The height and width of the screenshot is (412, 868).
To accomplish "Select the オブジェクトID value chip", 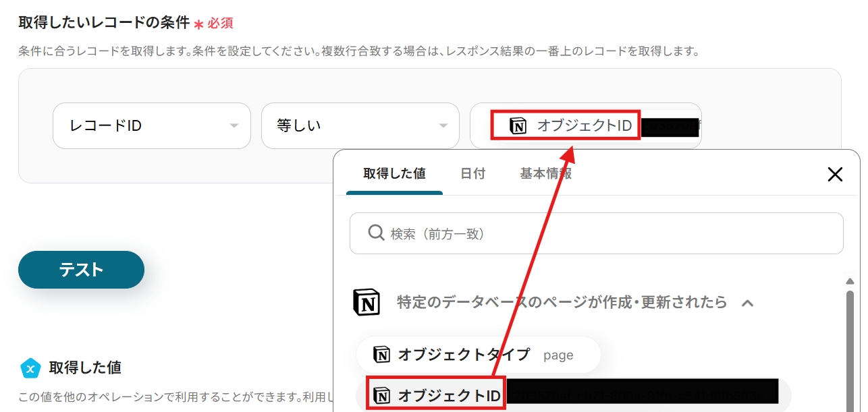I will (574, 395).
